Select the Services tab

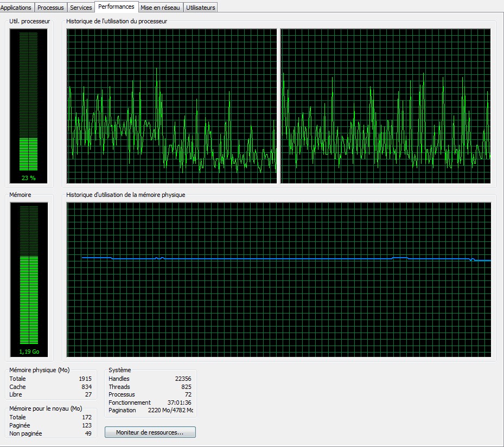click(x=81, y=8)
